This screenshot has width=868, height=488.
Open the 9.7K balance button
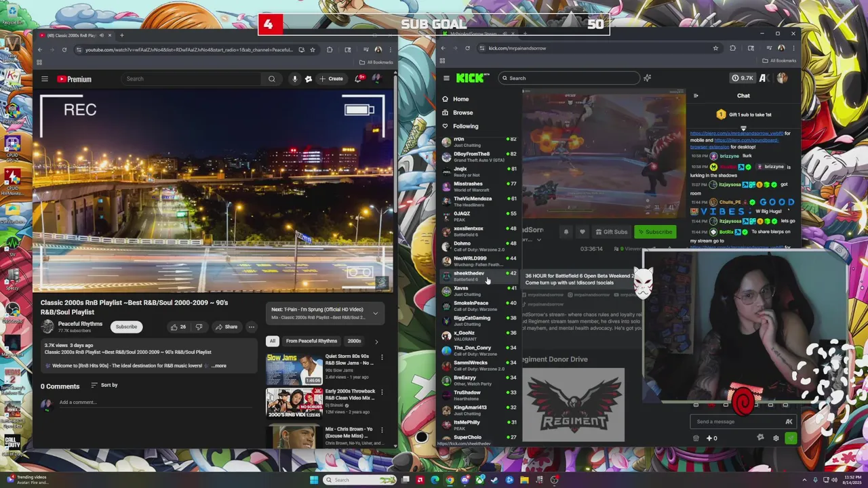click(x=743, y=78)
